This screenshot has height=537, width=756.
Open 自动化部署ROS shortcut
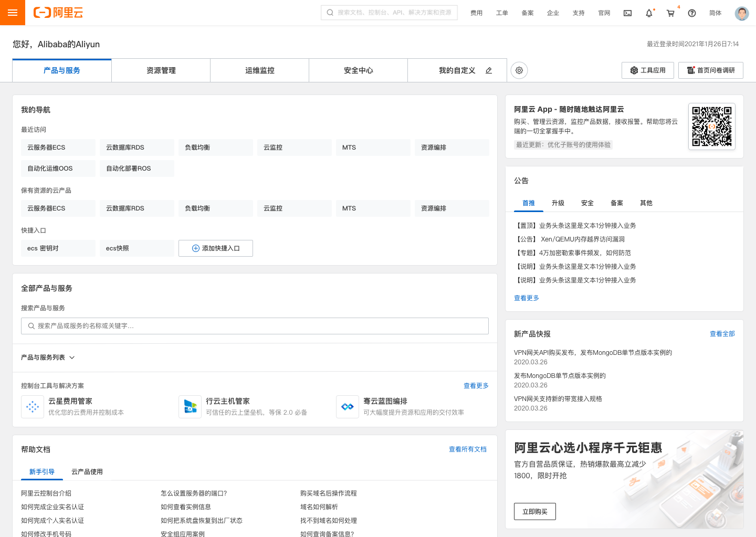[x=137, y=169]
